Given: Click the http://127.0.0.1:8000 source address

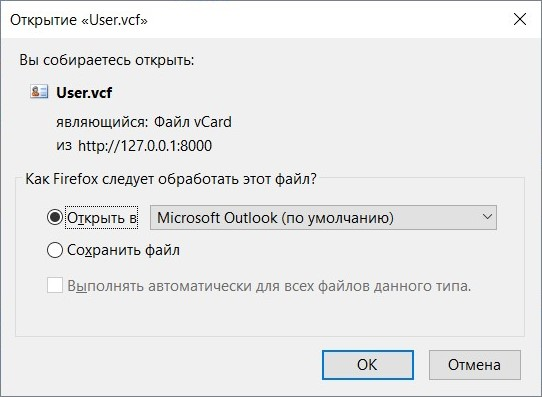Looking at the screenshot, I should [145, 145].
